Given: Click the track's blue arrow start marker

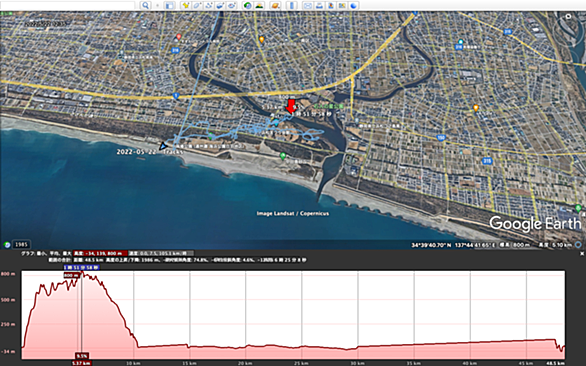Looking at the screenshot, I should coord(163,146).
